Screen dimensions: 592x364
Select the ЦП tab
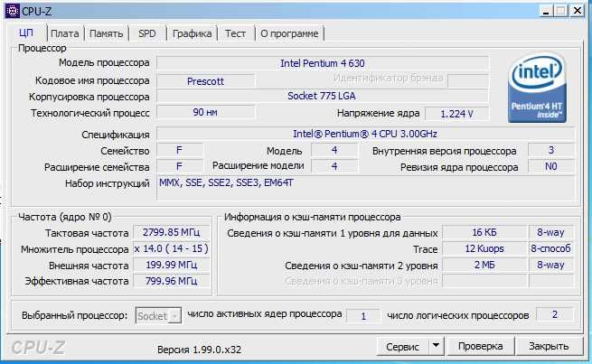point(26,33)
